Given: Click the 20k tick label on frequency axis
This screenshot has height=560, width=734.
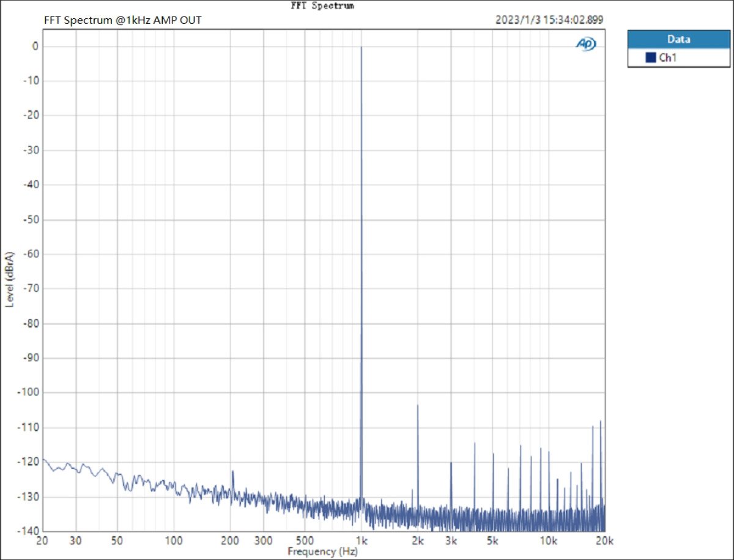Looking at the screenshot, I should click(604, 541).
